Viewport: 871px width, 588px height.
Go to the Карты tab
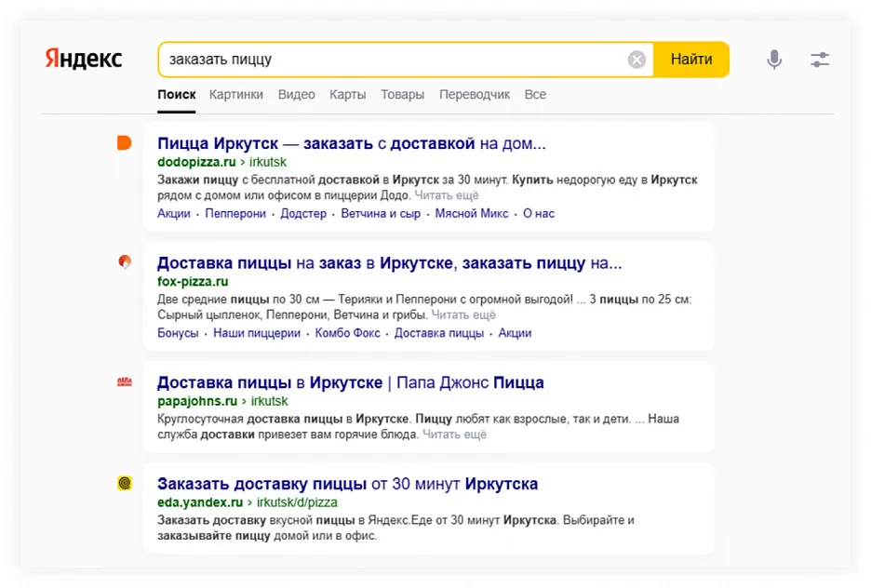coord(347,94)
